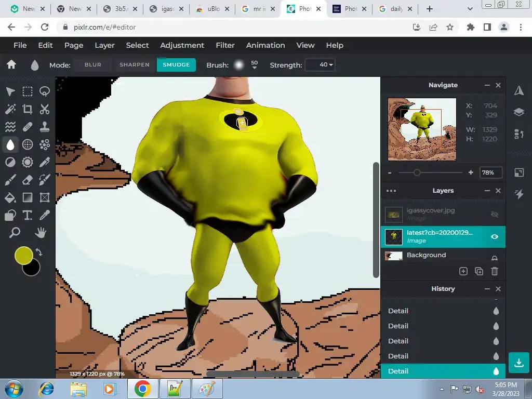Select the Clone stamp tool
Screen dimensions: 532x399
(45, 127)
